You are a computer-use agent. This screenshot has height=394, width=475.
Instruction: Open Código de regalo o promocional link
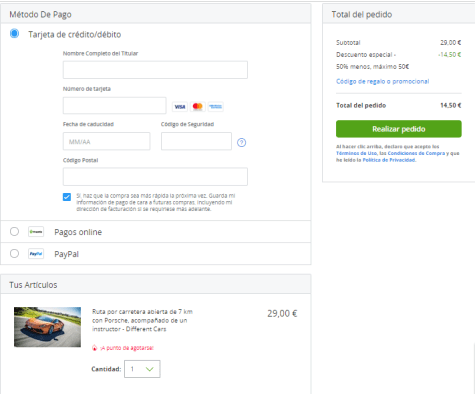point(382,81)
